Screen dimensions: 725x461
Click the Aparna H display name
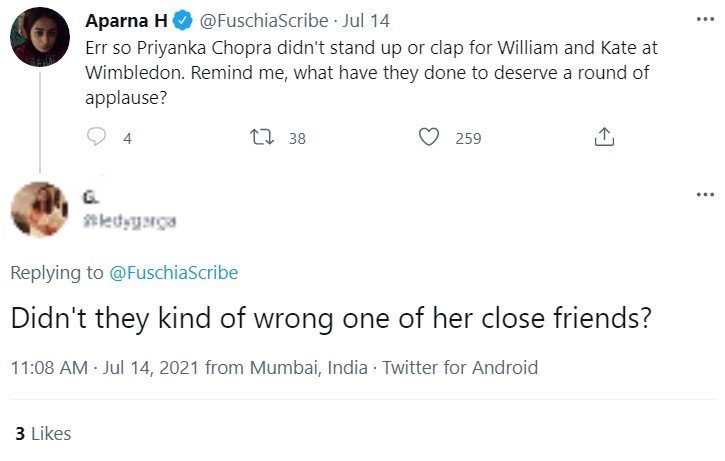point(126,20)
